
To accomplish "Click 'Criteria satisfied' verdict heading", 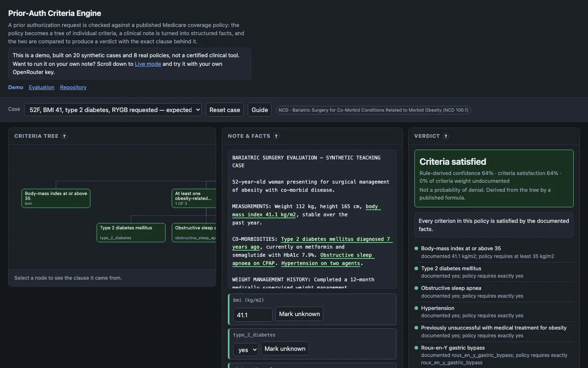I will pyautogui.click(x=453, y=162).
